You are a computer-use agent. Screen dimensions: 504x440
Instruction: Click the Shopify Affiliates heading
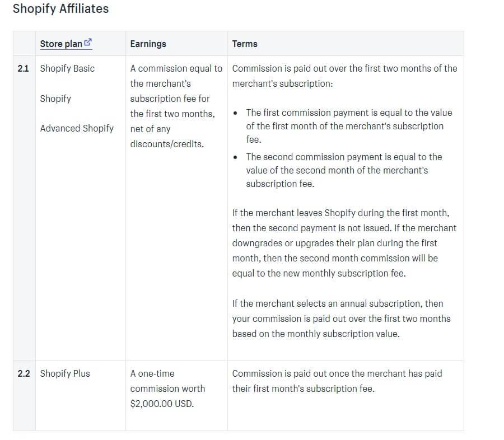click(60, 9)
